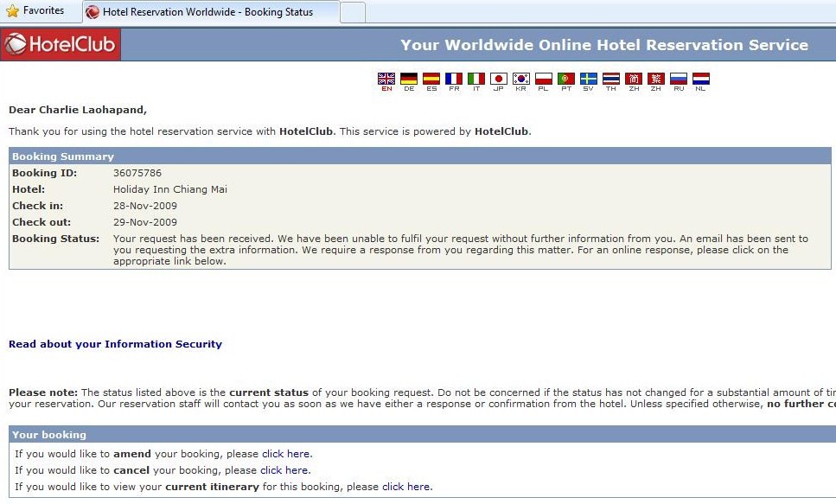Click the check-in date 28-Nov-2009
The image size is (836, 504).
pos(145,206)
